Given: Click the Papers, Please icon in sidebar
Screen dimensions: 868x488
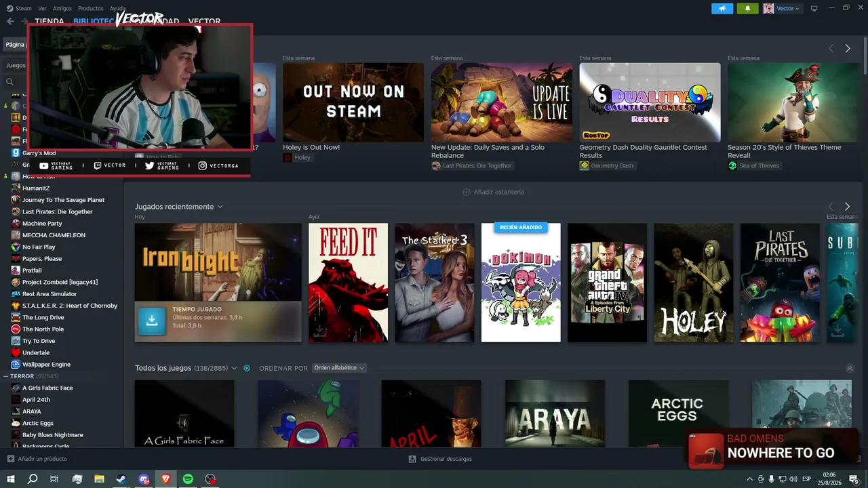Looking at the screenshot, I should pyautogui.click(x=16, y=258).
